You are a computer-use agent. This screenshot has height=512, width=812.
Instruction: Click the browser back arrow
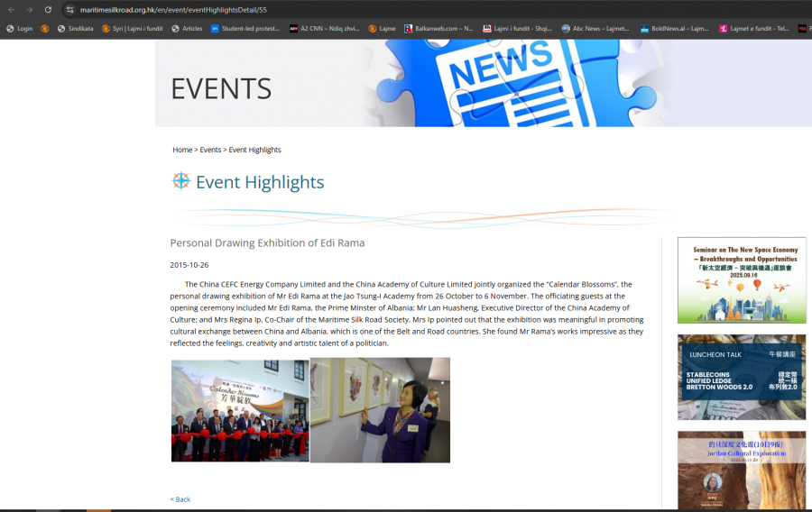(x=12, y=9)
